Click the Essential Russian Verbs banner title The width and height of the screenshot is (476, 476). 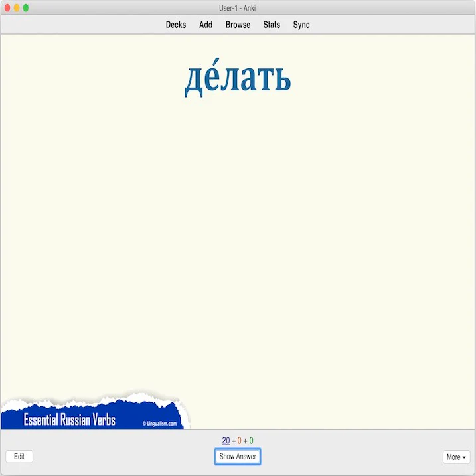(x=69, y=420)
